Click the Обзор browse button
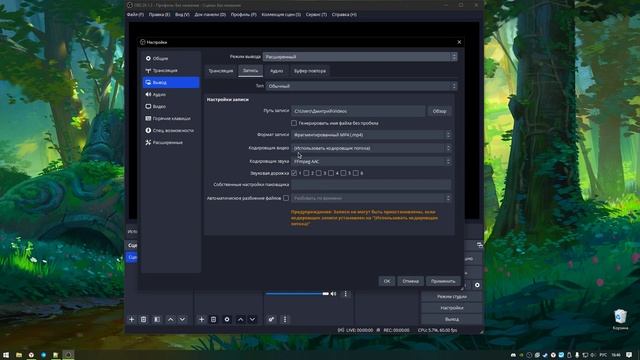Viewport: 640px width, 360px height. click(x=440, y=111)
